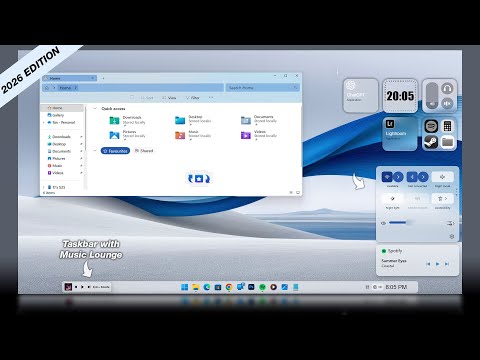Expand the drive entry at the sidebar bottom
Viewport: 480px width, 360px height.
pyautogui.click(x=44, y=187)
